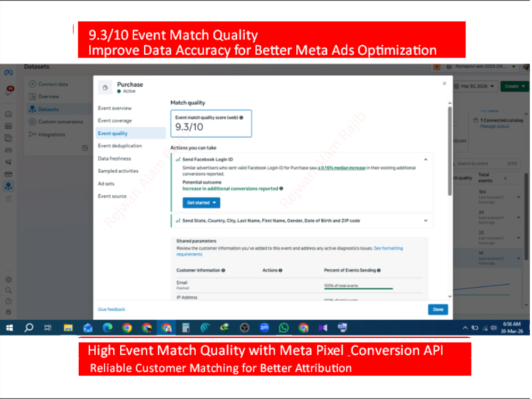Select Ad sets tab
This screenshot has height=399, width=532.
click(106, 184)
